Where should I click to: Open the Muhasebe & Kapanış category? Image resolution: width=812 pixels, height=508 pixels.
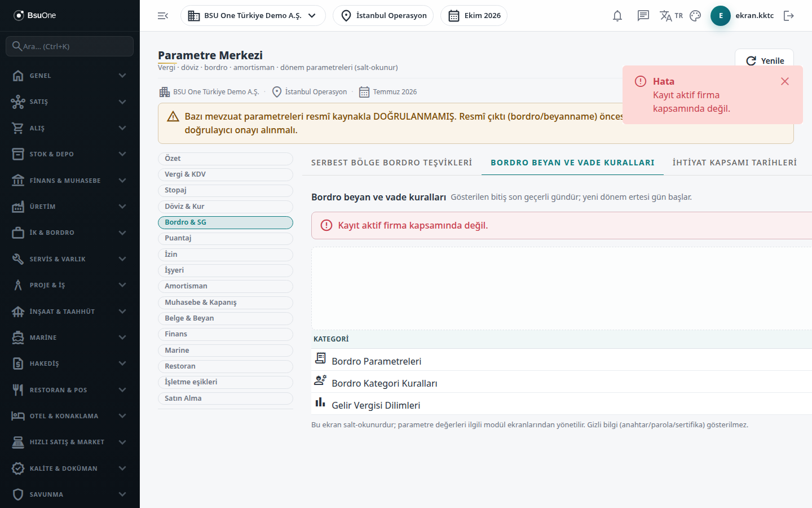226,303
